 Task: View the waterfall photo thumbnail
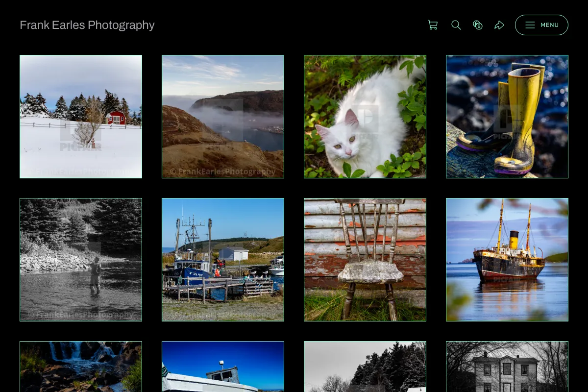pyautogui.click(x=81, y=367)
